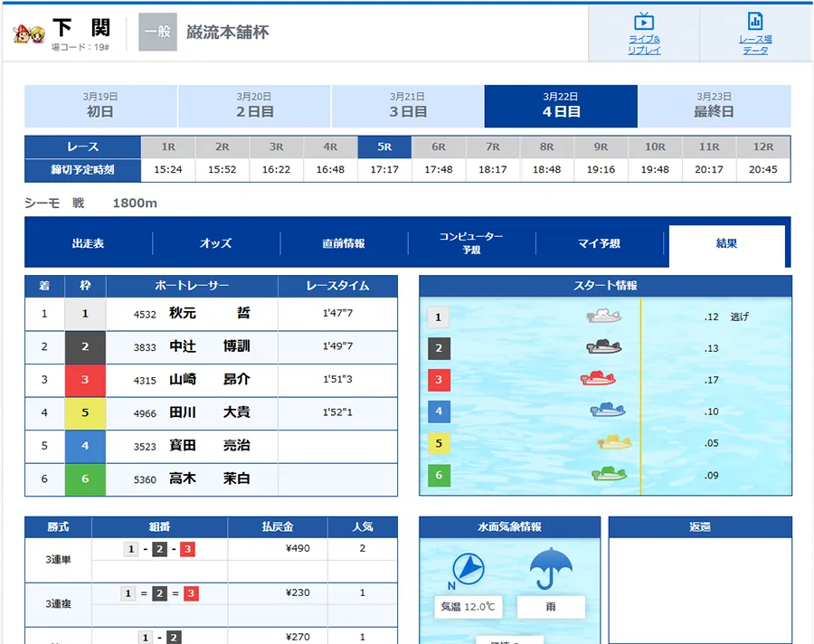Viewport: 814px width, 644px height.
Task: Open the オッズ tab
Action: [216, 243]
